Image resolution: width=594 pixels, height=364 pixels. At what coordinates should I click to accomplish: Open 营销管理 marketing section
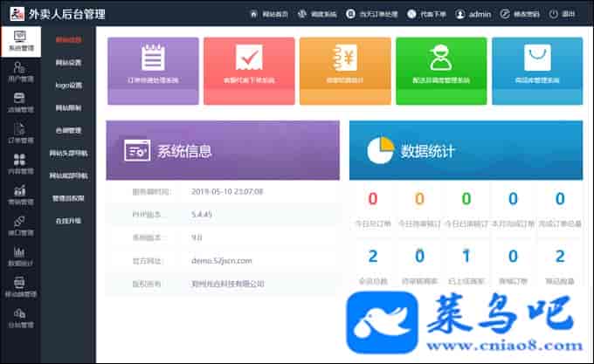[20, 193]
